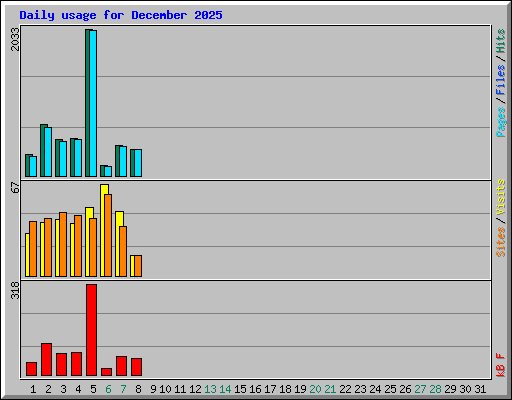Click the blue 'Files' legend label
This screenshot has height=400, width=512.
(500, 79)
